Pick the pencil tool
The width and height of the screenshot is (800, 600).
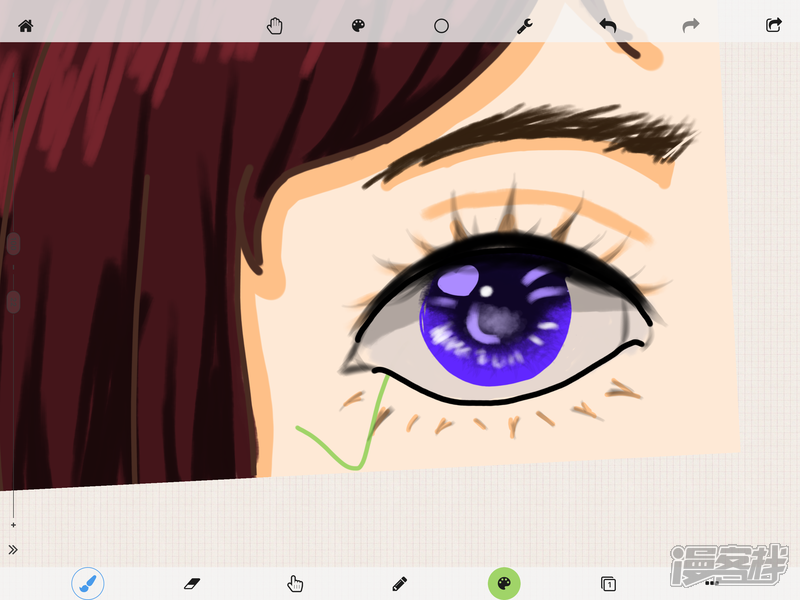tap(399, 583)
